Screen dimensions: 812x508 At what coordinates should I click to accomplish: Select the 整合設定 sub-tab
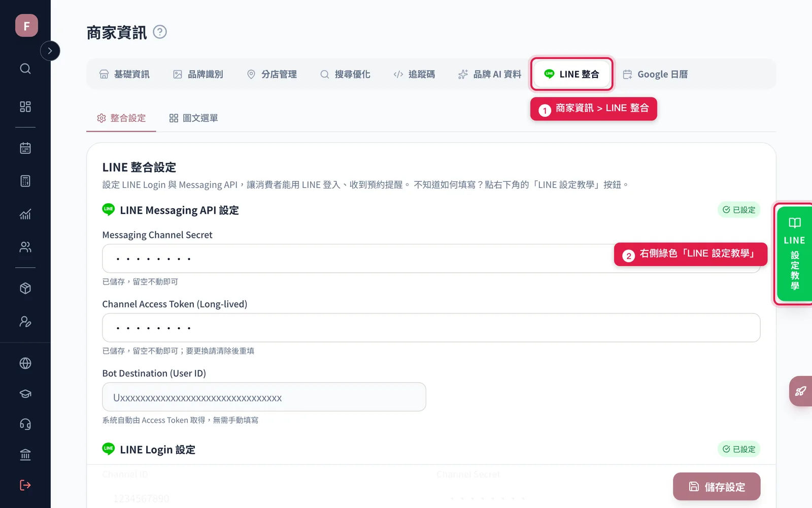pyautogui.click(x=121, y=118)
